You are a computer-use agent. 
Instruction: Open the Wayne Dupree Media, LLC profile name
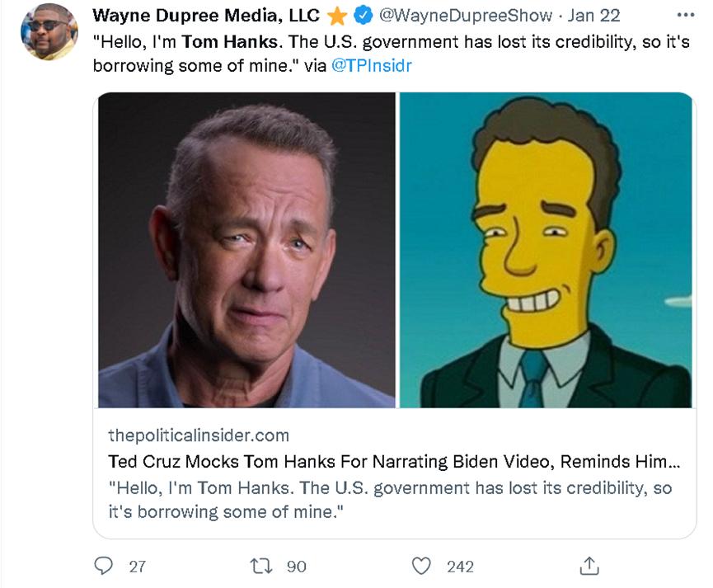point(206,16)
